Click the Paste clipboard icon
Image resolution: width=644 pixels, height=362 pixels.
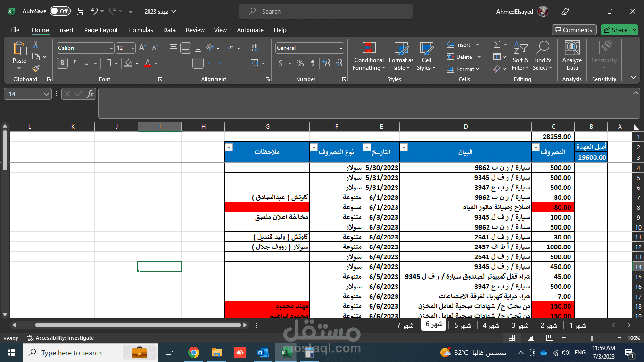19,49
